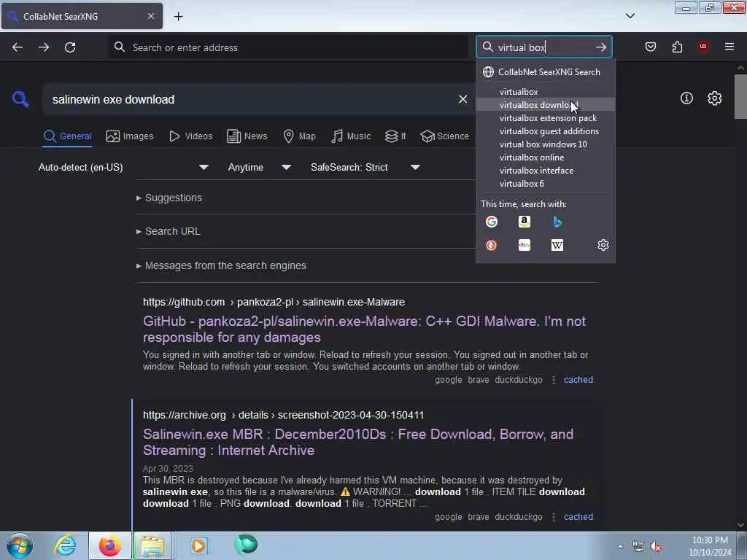This screenshot has height=560, width=747.
Task: Go back to previous page
Action: click(18, 47)
